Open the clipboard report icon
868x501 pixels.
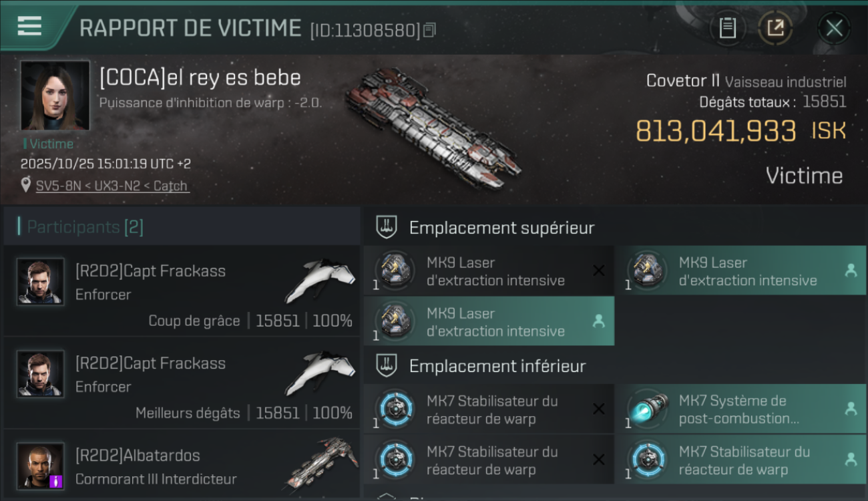[727, 28]
